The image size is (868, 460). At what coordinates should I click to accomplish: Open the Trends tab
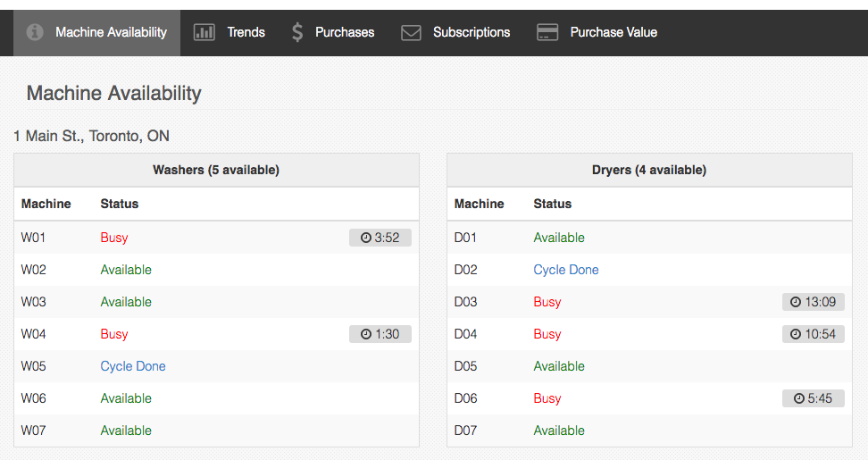[x=246, y=32]
